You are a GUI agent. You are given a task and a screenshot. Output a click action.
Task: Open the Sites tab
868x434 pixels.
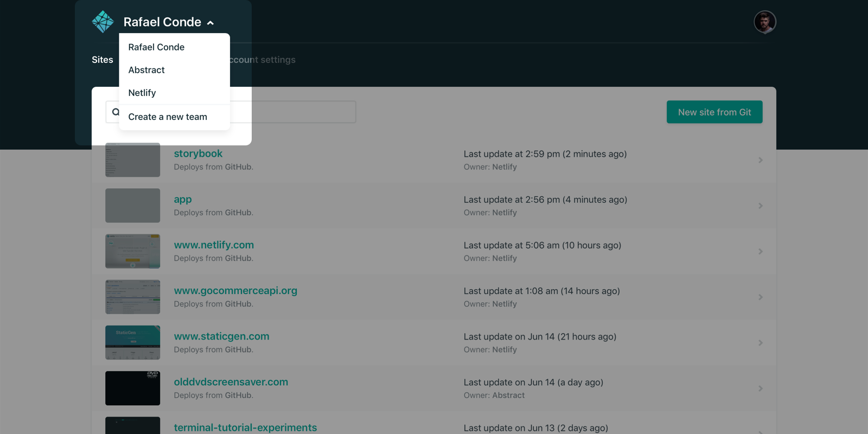click(x=102, y=60)
